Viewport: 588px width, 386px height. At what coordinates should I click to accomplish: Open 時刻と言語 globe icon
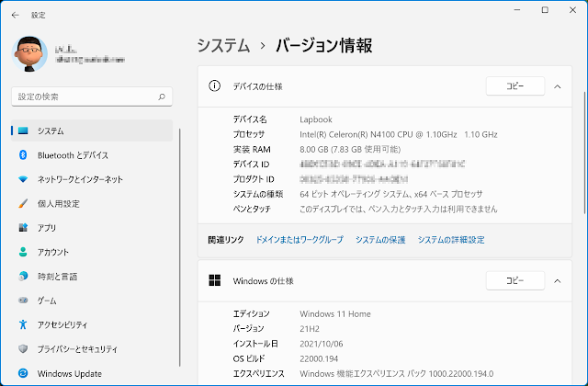[23, 277]
